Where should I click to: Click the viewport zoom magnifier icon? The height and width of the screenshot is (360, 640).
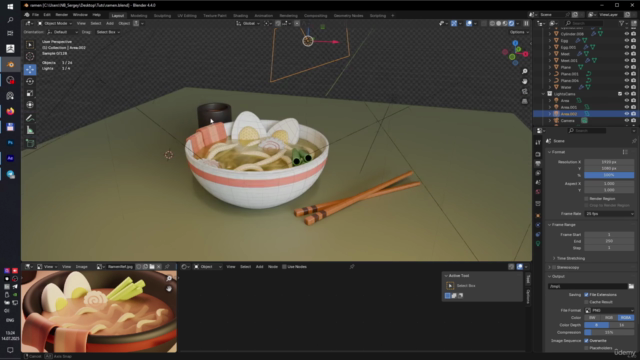click(x=524, y=71)
